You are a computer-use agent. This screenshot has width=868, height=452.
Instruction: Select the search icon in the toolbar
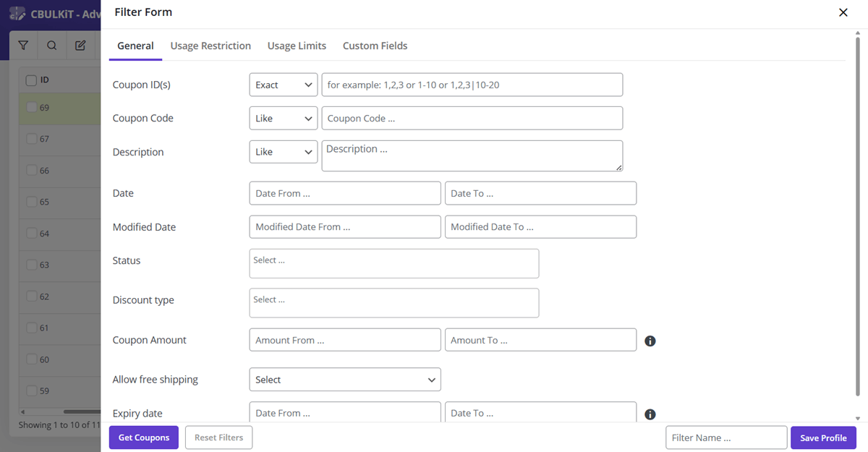[51, 45]
